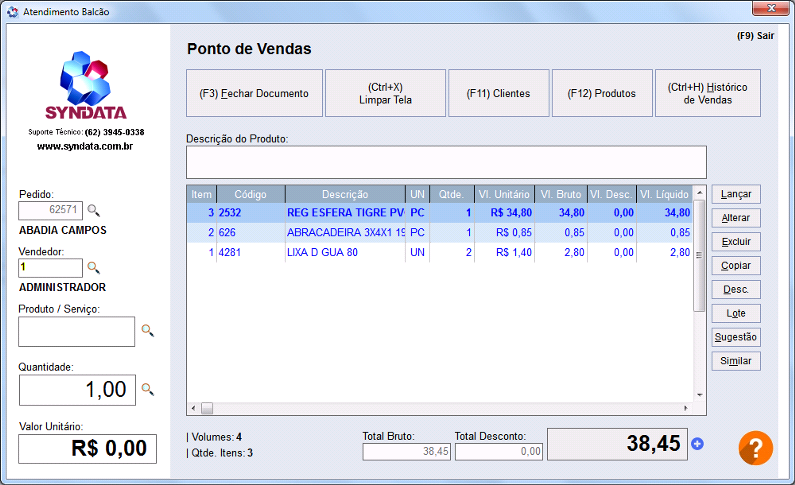Image resolution: width=795 pixels, height=485 pixels.
Task: Click horizontal scrollbar right arrow
Action: 686,408
